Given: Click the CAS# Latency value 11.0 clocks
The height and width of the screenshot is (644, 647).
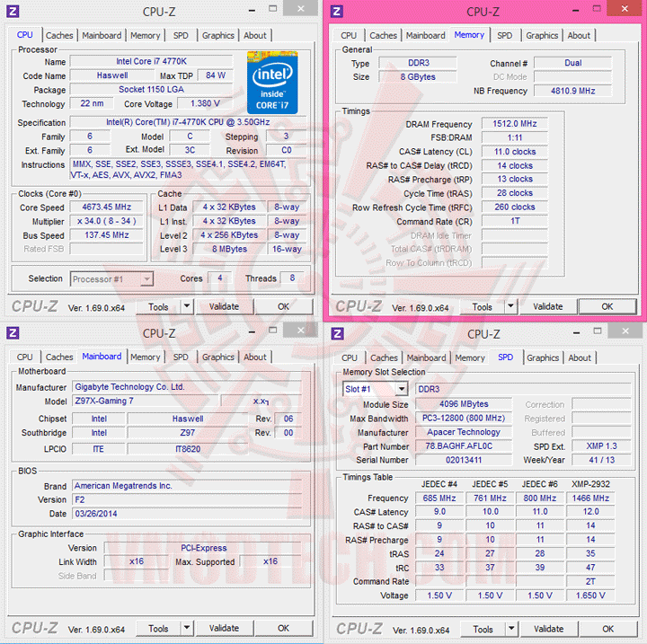Looking at the screenshot, I should pos(515,152).
